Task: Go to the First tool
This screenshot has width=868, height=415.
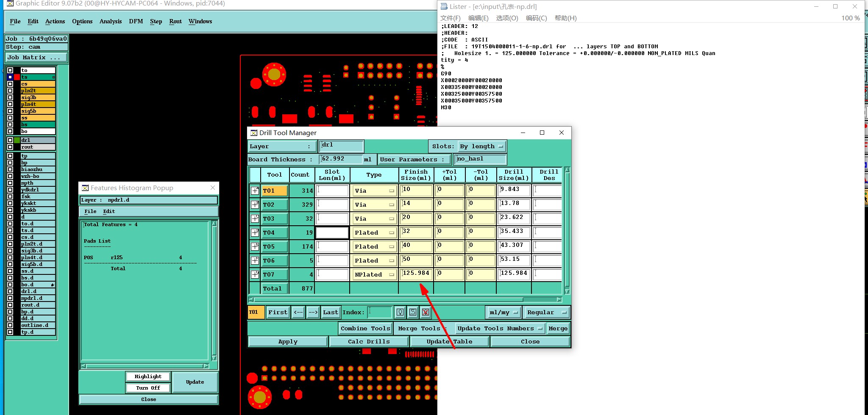Action: [278, 313]
